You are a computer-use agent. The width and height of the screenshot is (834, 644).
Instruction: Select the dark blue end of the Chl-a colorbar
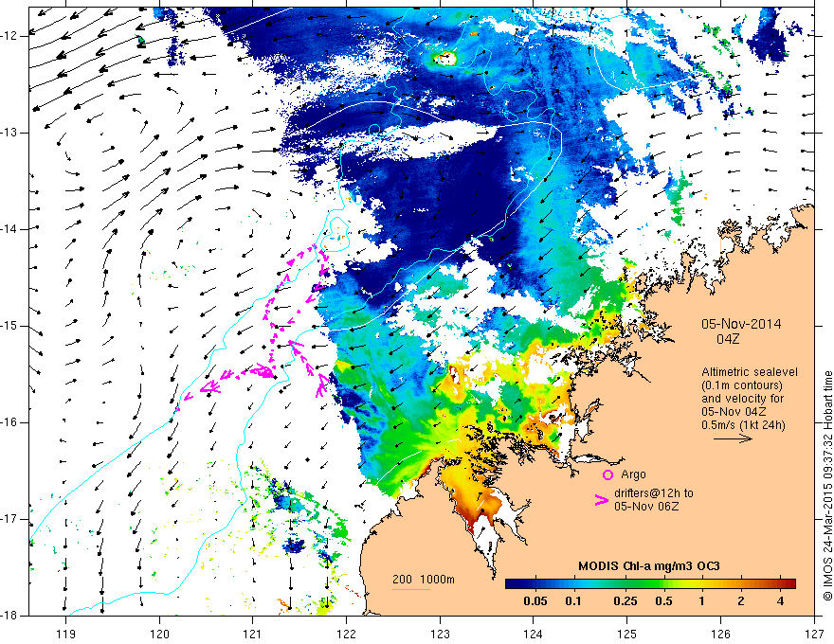pyautogui.click(x=518, y=583)
